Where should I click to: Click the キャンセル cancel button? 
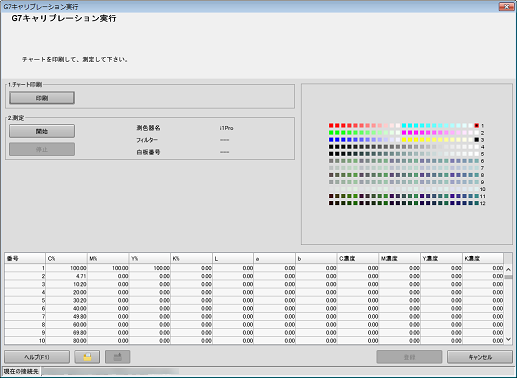point(480,357)
